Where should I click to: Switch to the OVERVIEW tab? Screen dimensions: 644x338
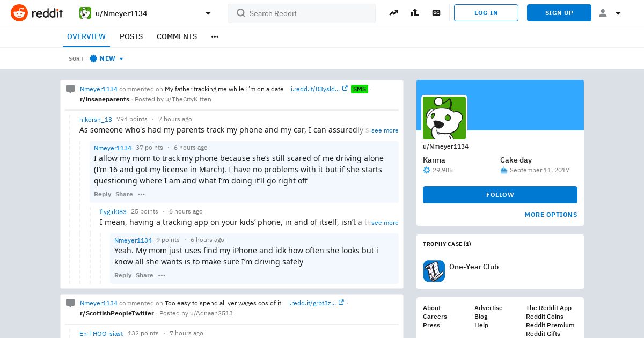[86, 36]
